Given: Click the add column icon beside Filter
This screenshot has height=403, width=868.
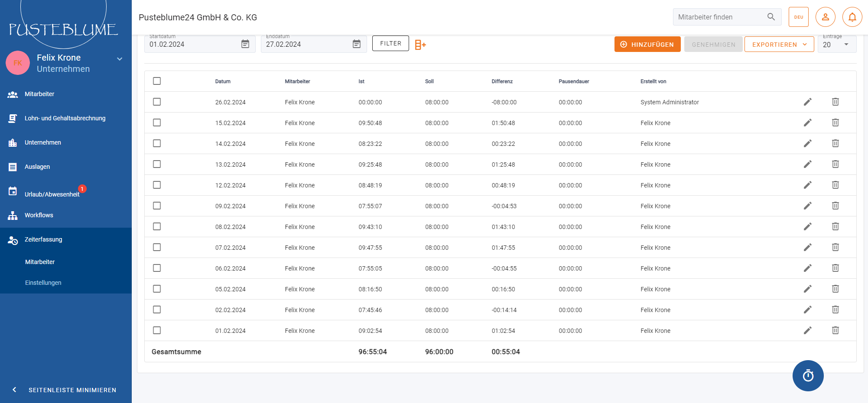Looking at the screenshot, I should click(420, 45).
